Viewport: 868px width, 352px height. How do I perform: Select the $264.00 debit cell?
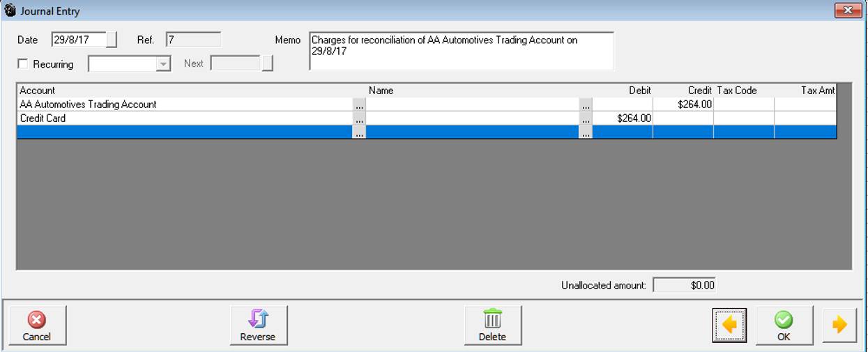click(x=622, y=118)
